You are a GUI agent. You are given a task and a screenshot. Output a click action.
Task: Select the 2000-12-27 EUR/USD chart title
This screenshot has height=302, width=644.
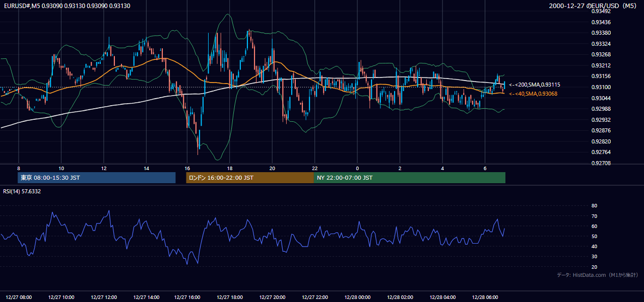coord(594,6)
